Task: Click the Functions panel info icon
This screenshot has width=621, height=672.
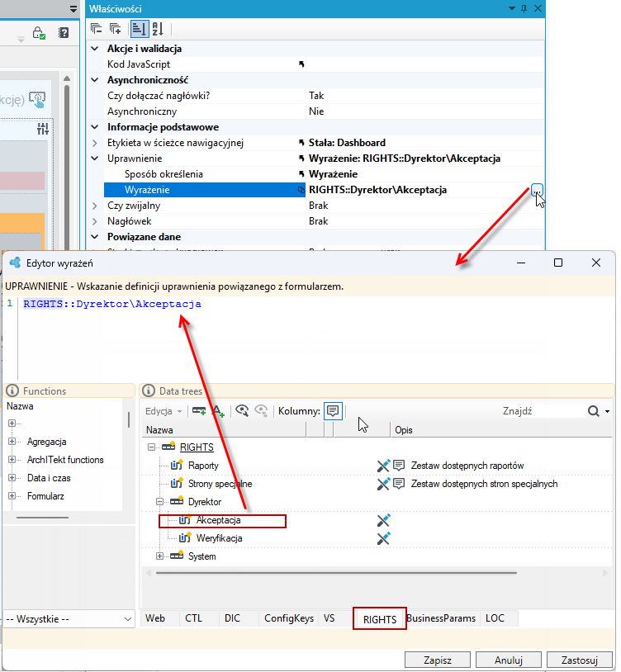Action: coord(12,390)
